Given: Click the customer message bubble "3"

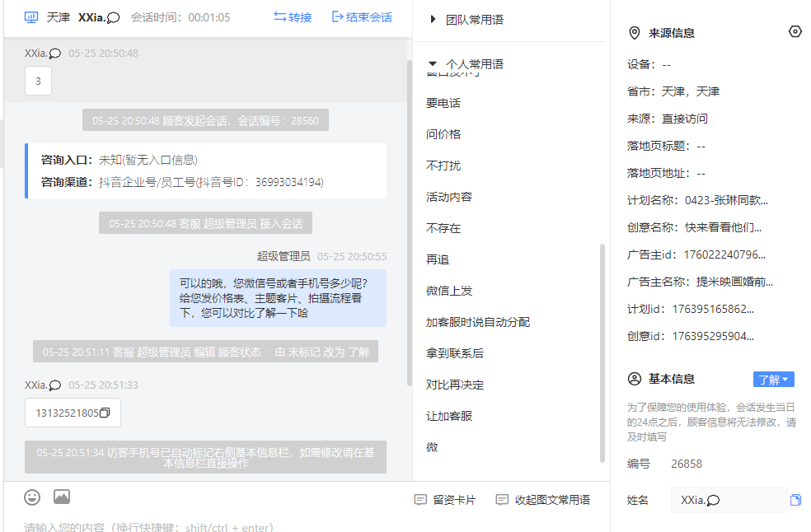Looking at the screenshot, I should (x=38, y=82).
